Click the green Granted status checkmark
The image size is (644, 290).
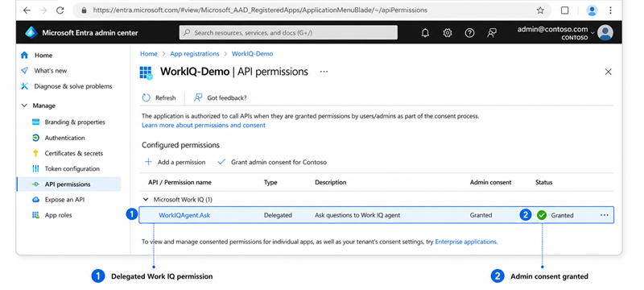click(x=542, y=215)
